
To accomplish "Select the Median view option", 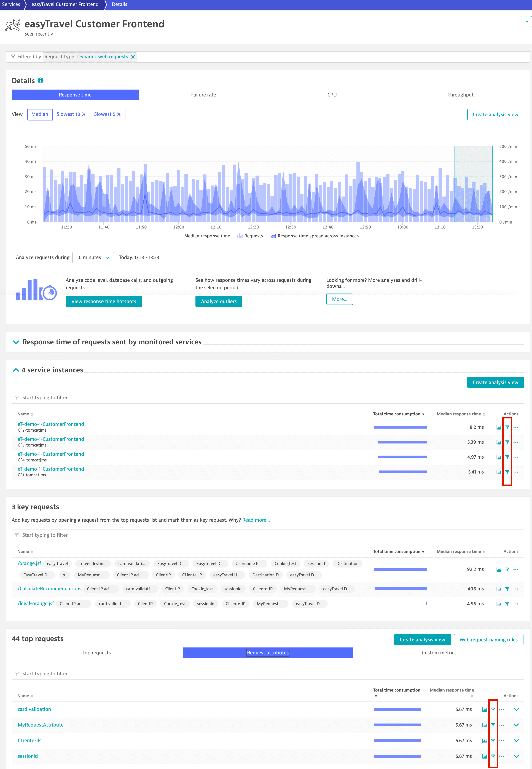I will pyautogui.click(x=40, y=114).
